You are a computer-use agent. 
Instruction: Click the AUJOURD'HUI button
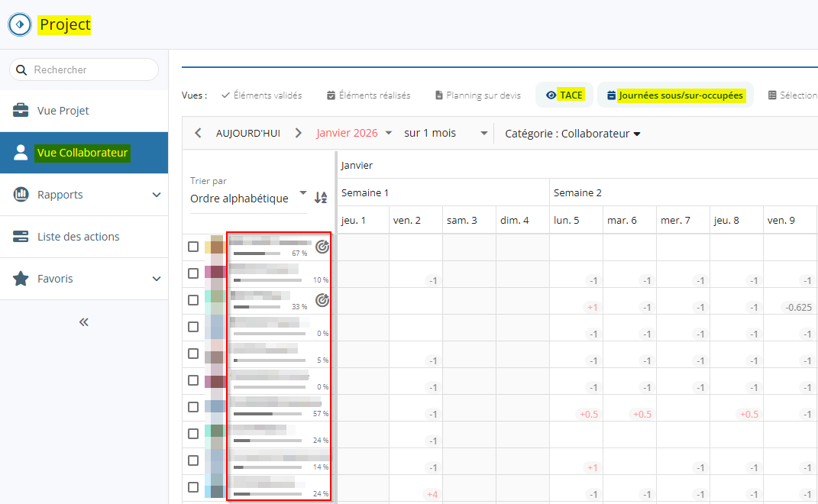(247, 133)
